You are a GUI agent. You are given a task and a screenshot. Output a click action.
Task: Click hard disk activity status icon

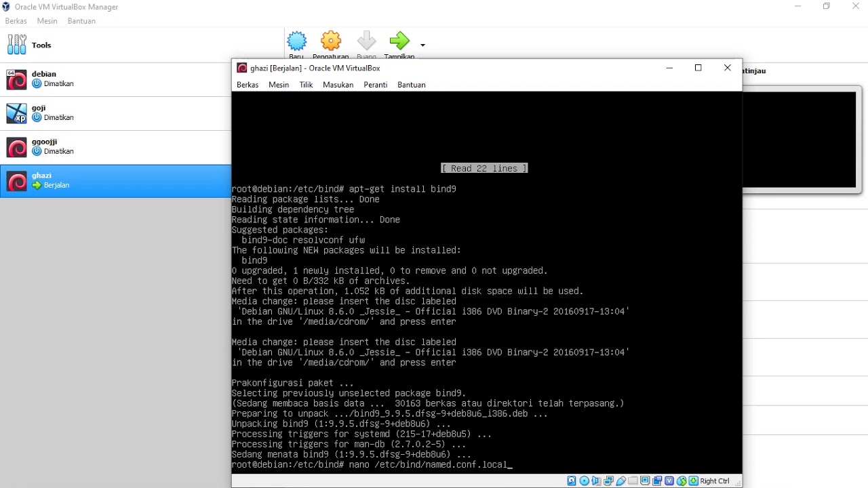[x=572, y=481]
